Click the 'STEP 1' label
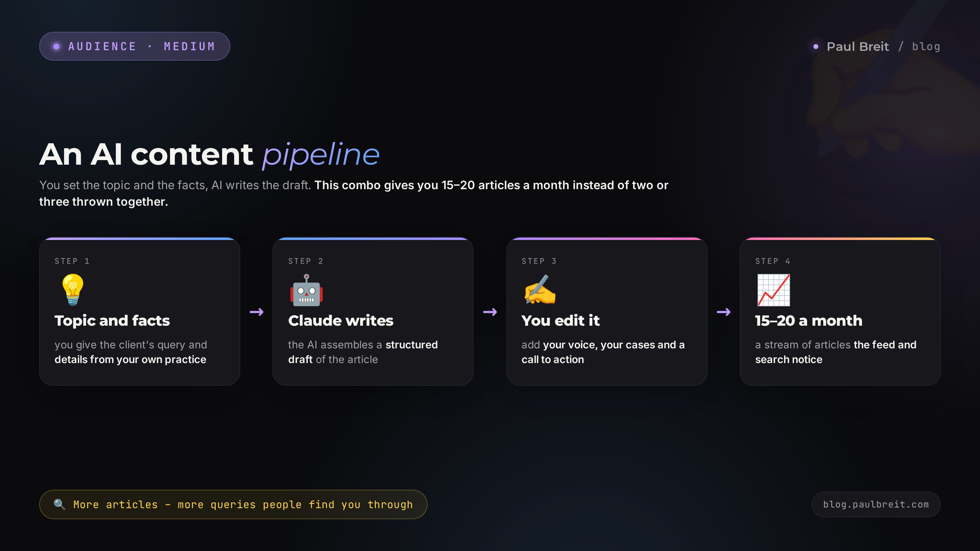This screenshot has width=980, height=551. [x=72, y=261]
